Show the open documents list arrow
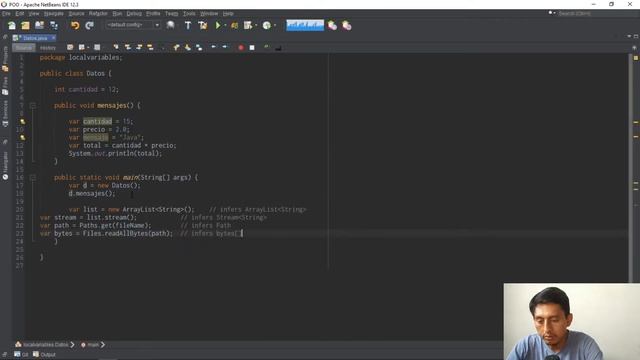 629,37
